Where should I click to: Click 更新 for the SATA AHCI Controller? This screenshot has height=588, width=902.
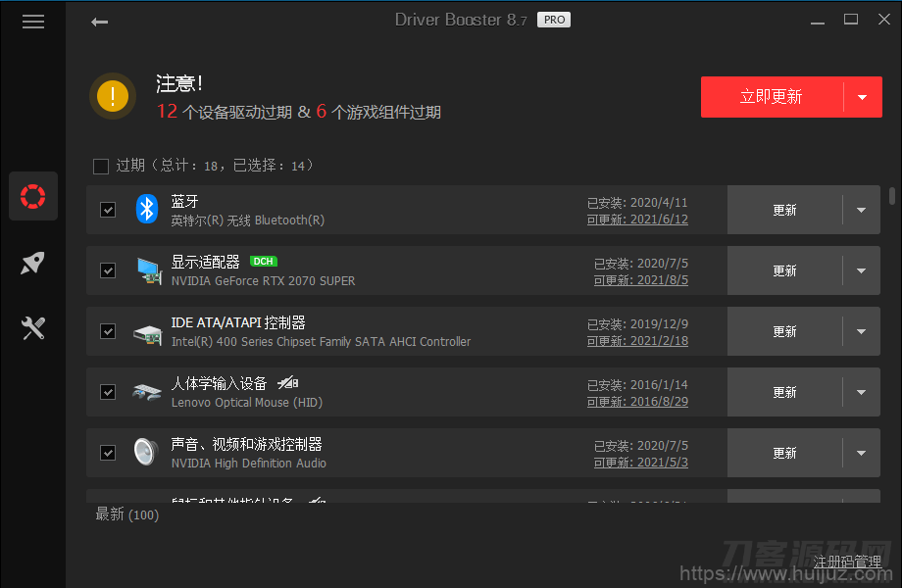tap(784, 331)
